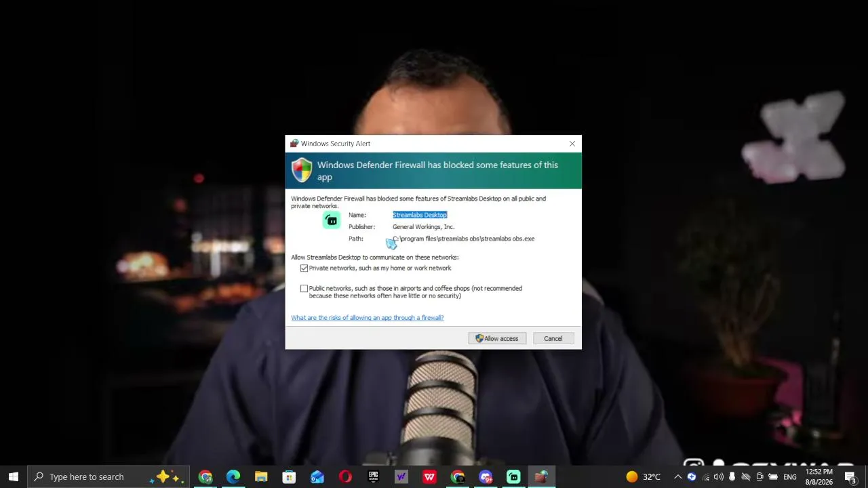This screenshot has height=488, width=868.
Task: Open the Epic Games launcher in the taskbar
Action: 373,476
